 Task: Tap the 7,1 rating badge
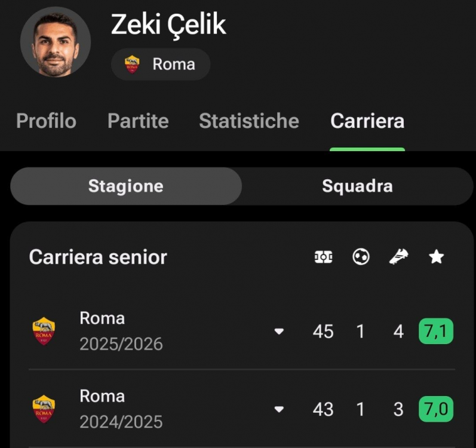(x=436, y=331)
